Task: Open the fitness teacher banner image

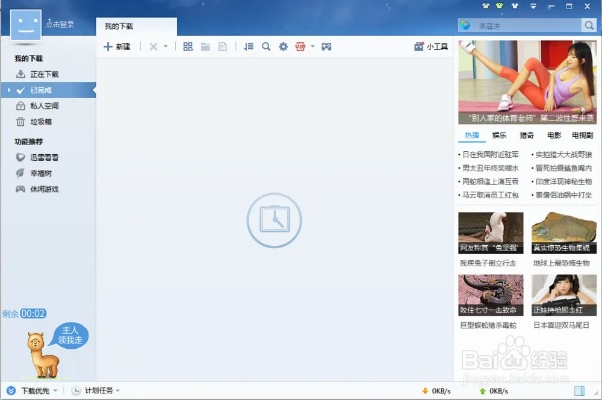Action: [x=527, y=82]
